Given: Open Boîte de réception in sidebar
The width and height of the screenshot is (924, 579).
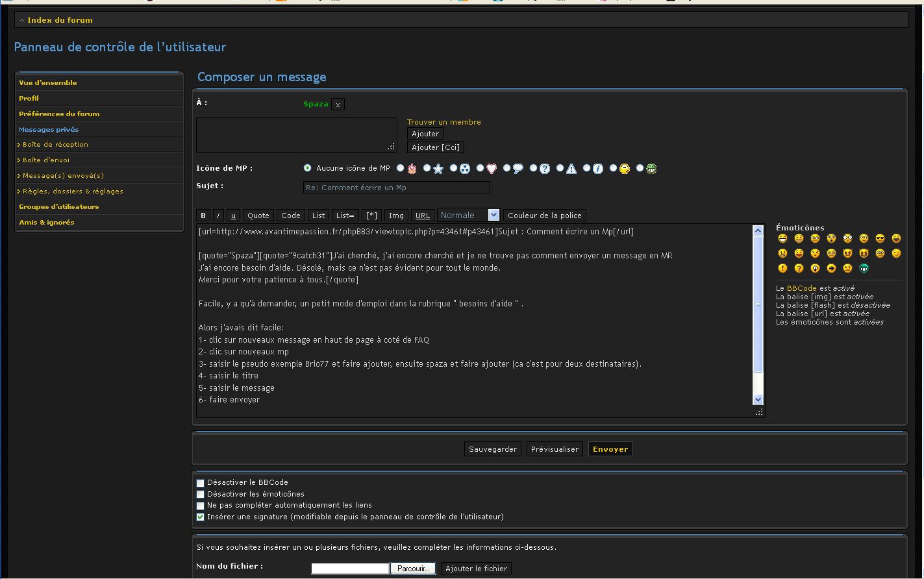Looking at the screenshot, I should click(x=55, y=145).
